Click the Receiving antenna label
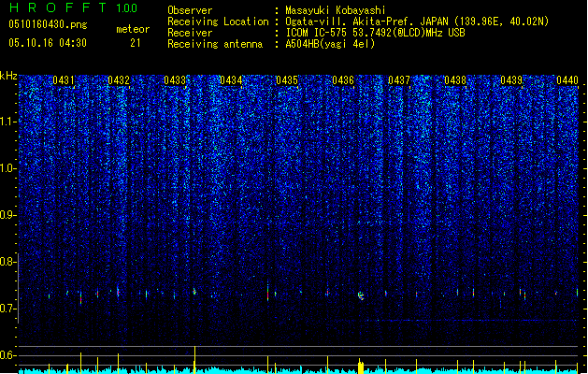 tap(215, 44)
